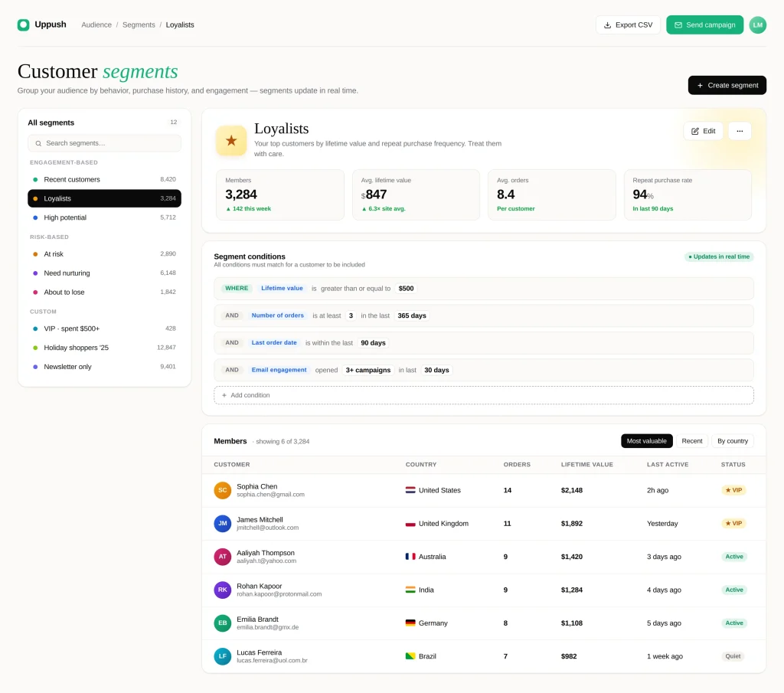The width and height of the screenshot is (784, 693).
Task: Click the Sophia Chen SC avatar
Action: (223, 490)
